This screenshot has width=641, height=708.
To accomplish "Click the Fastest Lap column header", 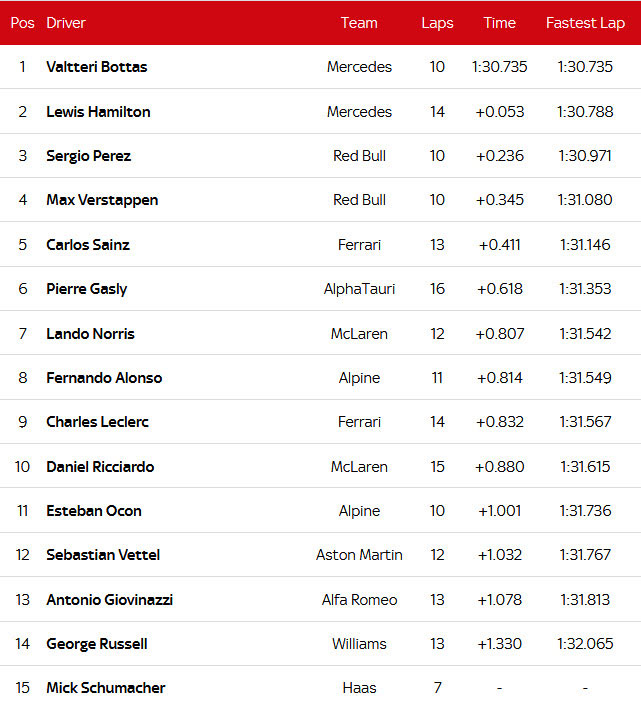I will click(x=585, y=23).
